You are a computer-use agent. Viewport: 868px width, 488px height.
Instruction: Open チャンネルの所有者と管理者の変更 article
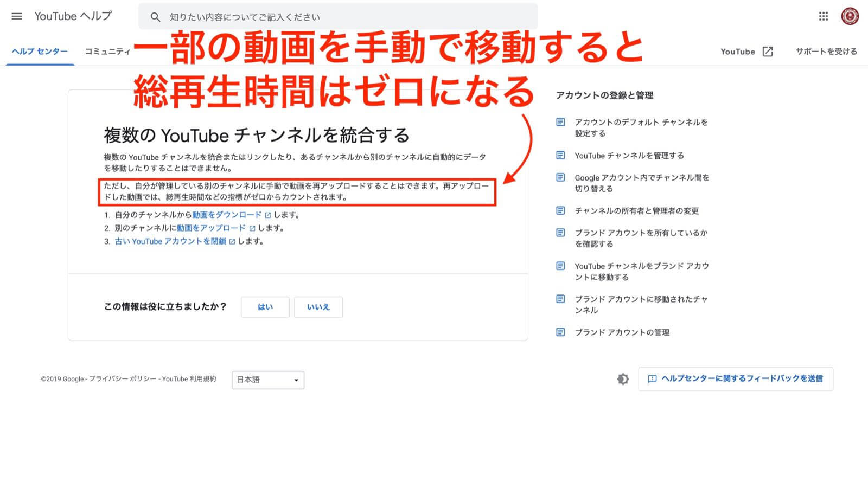click(637, 211)
